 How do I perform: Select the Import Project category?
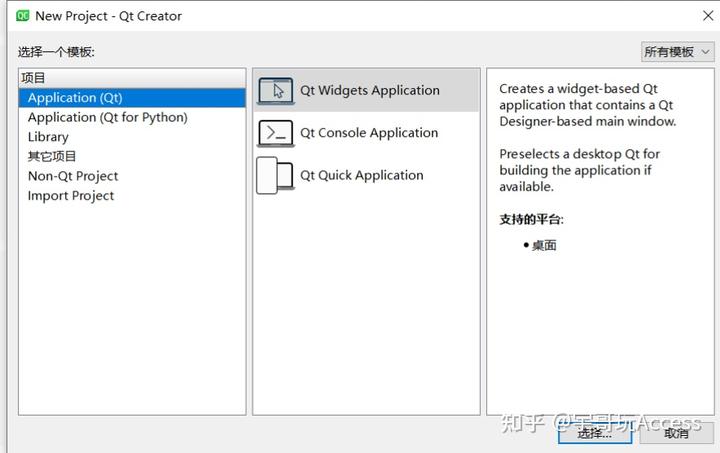coord(71,196)
